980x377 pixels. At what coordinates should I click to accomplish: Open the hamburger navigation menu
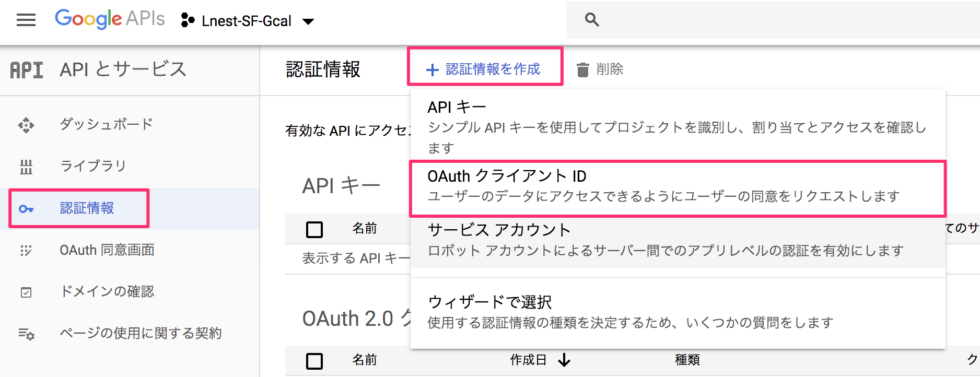click(x=26, y=20)
